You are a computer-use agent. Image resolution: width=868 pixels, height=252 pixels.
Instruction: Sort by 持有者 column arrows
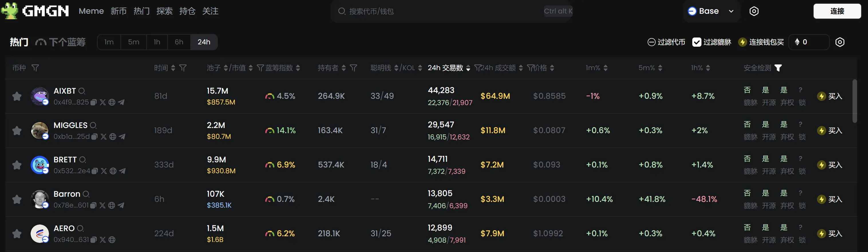[344, 68]
